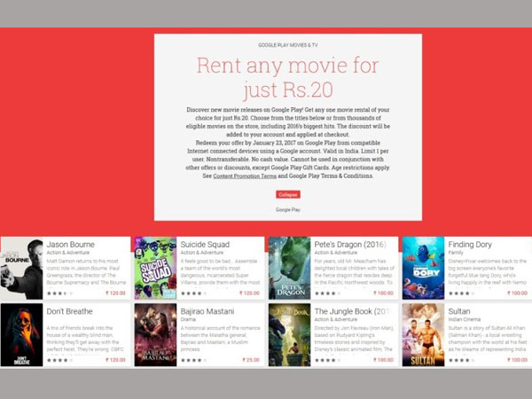
Task: Open the Sultan title link
Action: (x=459, y=311)
